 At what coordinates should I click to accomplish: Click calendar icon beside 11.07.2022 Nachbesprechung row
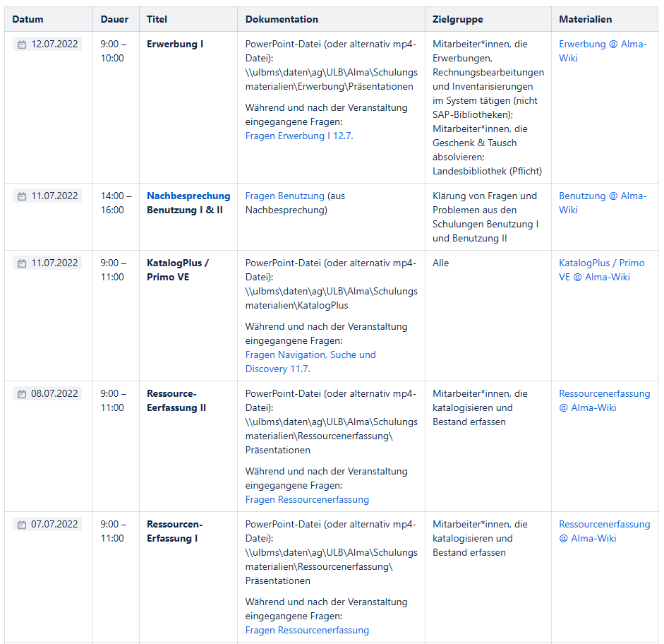(22, 196)
